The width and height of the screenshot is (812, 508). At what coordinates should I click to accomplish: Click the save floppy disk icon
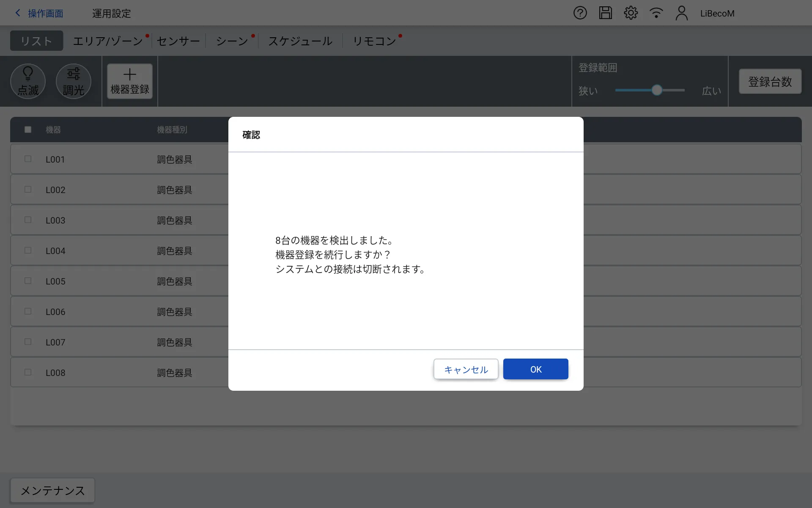point(605,13)
